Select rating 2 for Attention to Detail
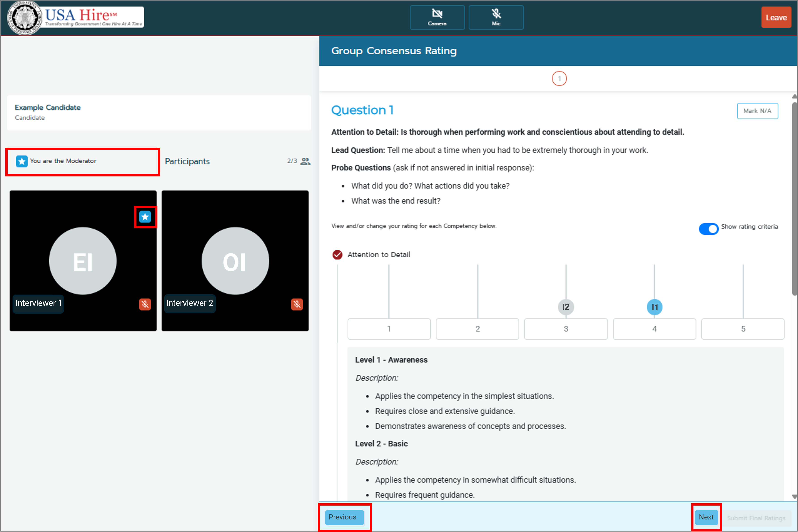Image resolution: width=798 pixels, height=532 pixels. point(477,329)
